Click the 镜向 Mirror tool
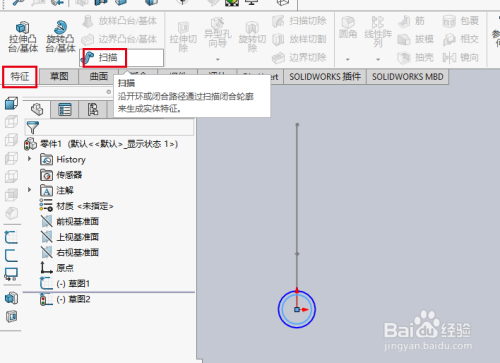Screen dimensions: 500x363 click(461, 58)
